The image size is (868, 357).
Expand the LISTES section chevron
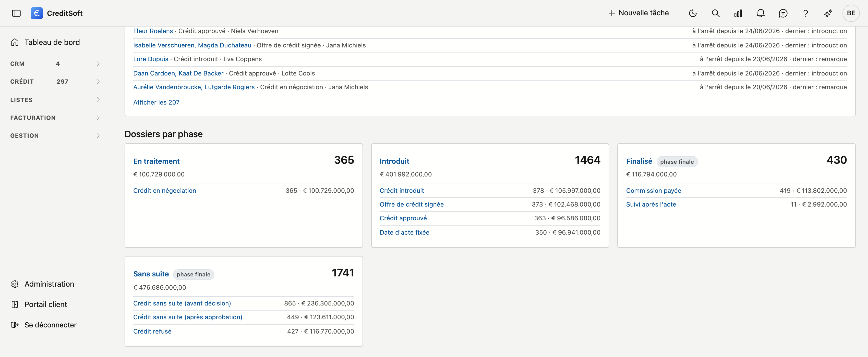point(98,100)
